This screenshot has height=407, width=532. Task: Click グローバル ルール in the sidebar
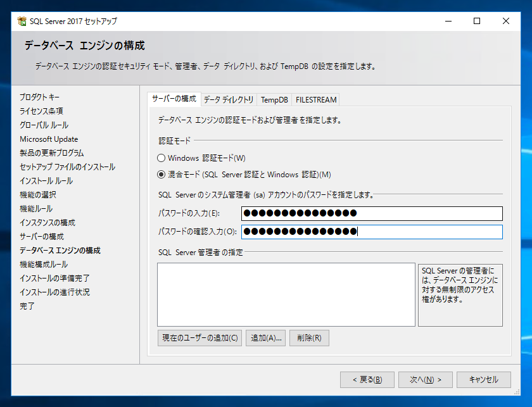[44, 125]
